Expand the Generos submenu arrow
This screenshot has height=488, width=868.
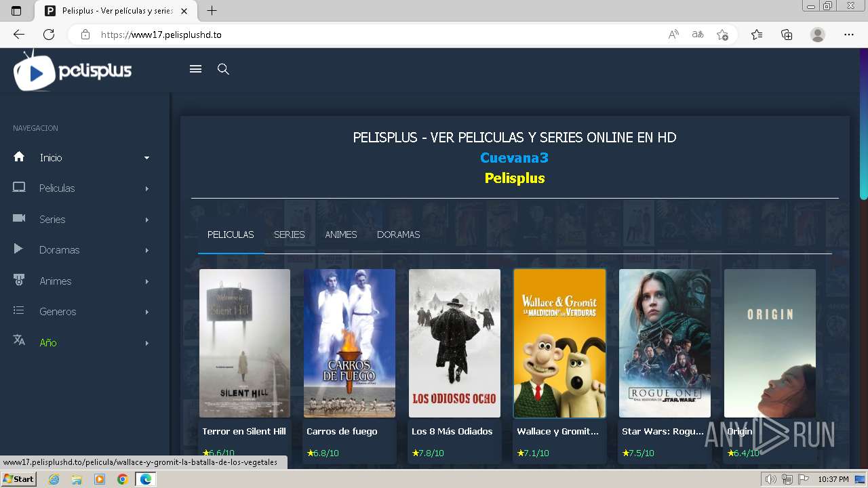(x=146, y=312)
